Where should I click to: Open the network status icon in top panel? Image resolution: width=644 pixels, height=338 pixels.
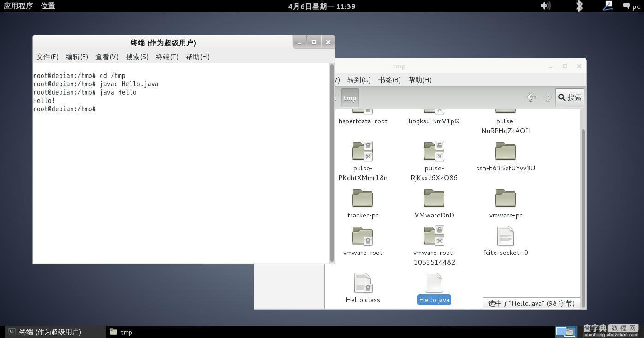(608, 6)
